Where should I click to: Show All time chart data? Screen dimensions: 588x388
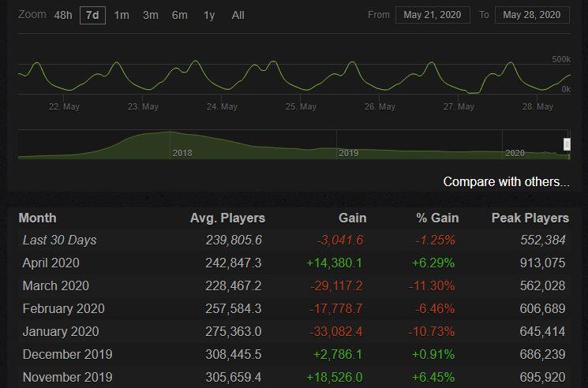[238, 15]
